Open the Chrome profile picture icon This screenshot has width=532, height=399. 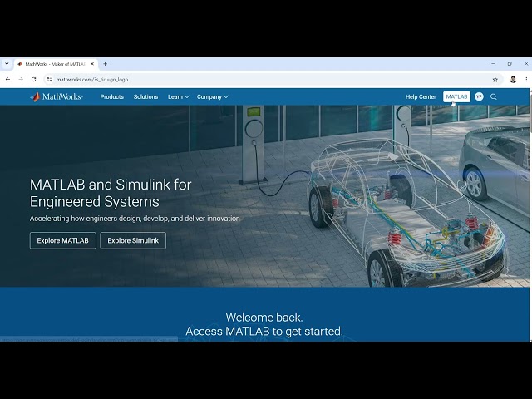click(513, 80)
